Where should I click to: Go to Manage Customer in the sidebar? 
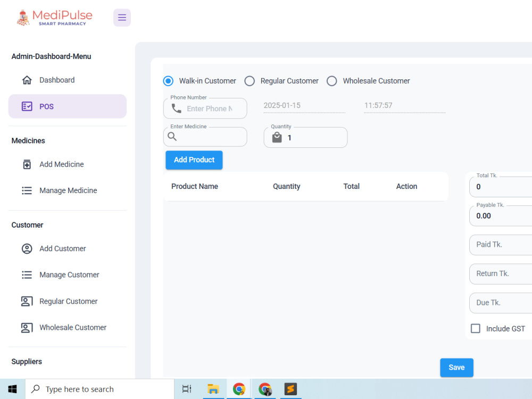coord(68,275)
